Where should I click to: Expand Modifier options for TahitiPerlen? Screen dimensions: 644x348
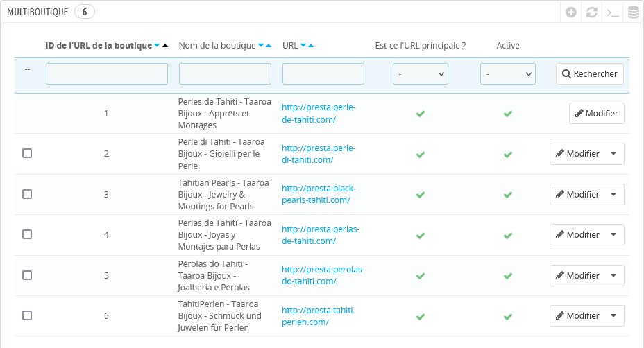pos(613,315)
